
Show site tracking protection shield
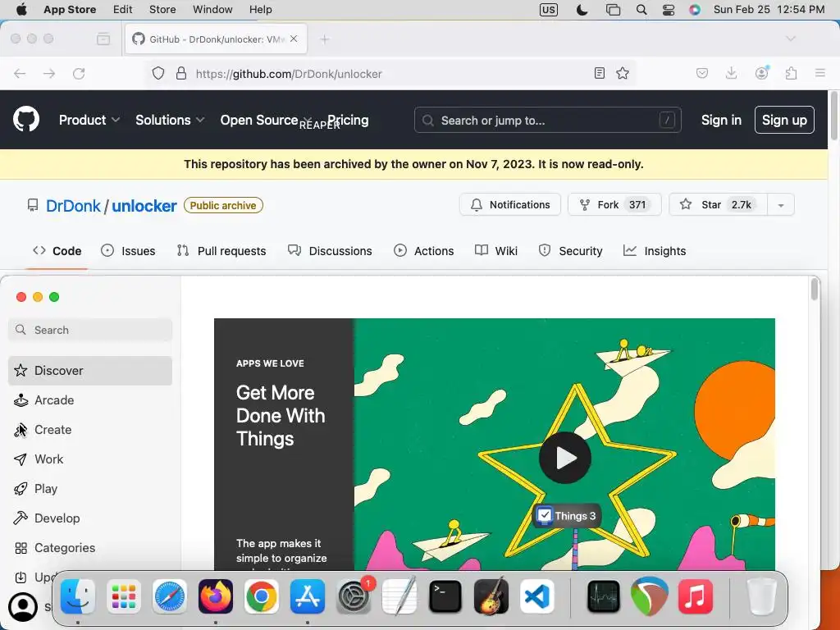tap(158, 73)
